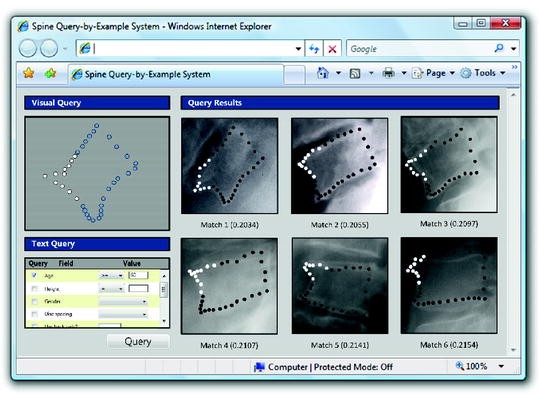
Task: Submit using the Query button
Action: point(138,342)
